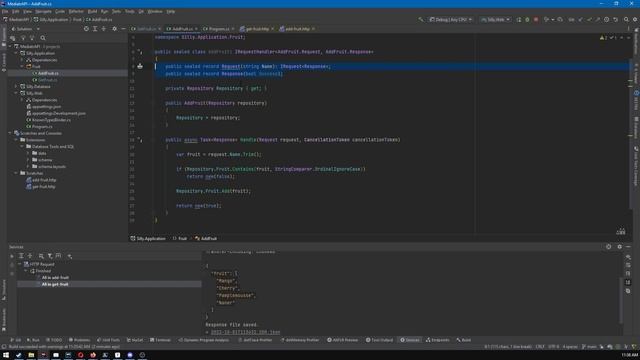
Task: Click the Filter icon in Services toolbar
Action: [50, 256]
